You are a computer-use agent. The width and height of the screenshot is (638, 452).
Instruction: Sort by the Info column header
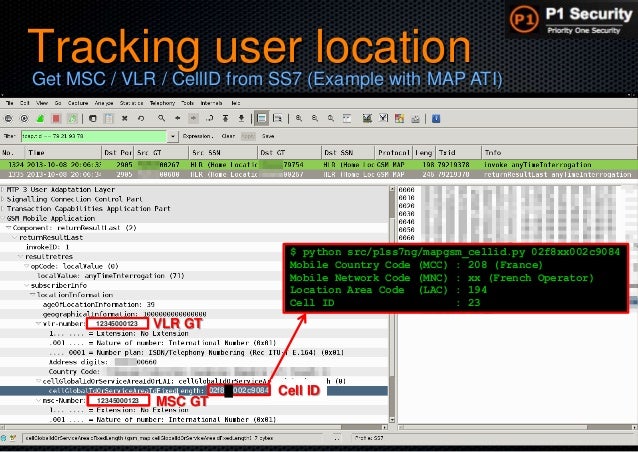click(559, 153)
